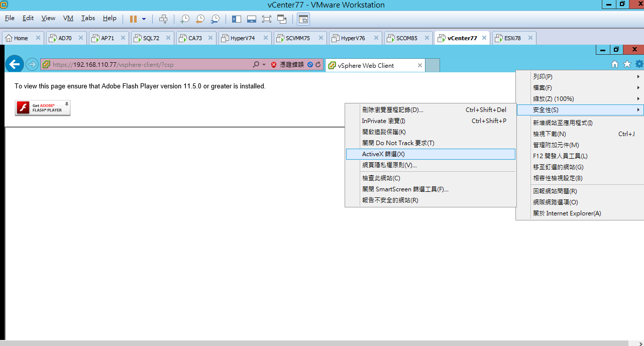Select 檢視下載(N) menu item

pos(580,134)
